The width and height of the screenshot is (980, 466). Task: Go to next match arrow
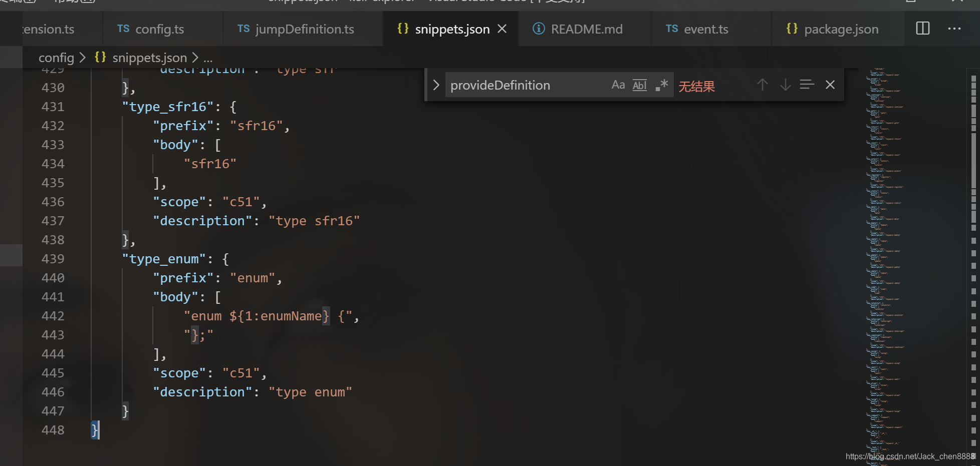785,85
